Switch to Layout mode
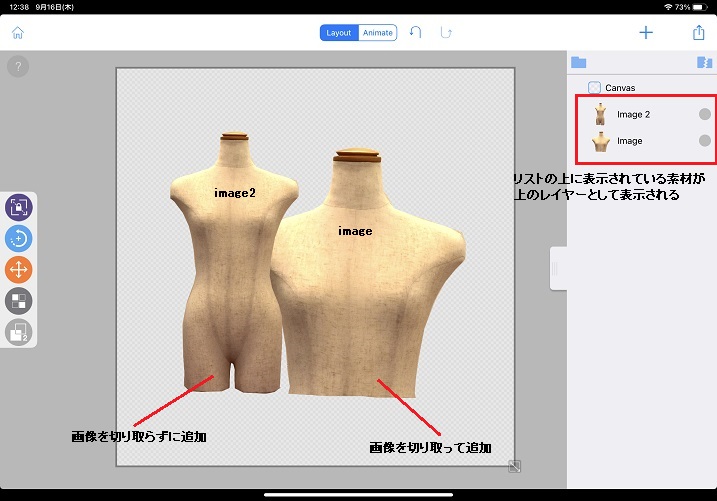Viewport: 717px width, 501px height. point(339,33)
